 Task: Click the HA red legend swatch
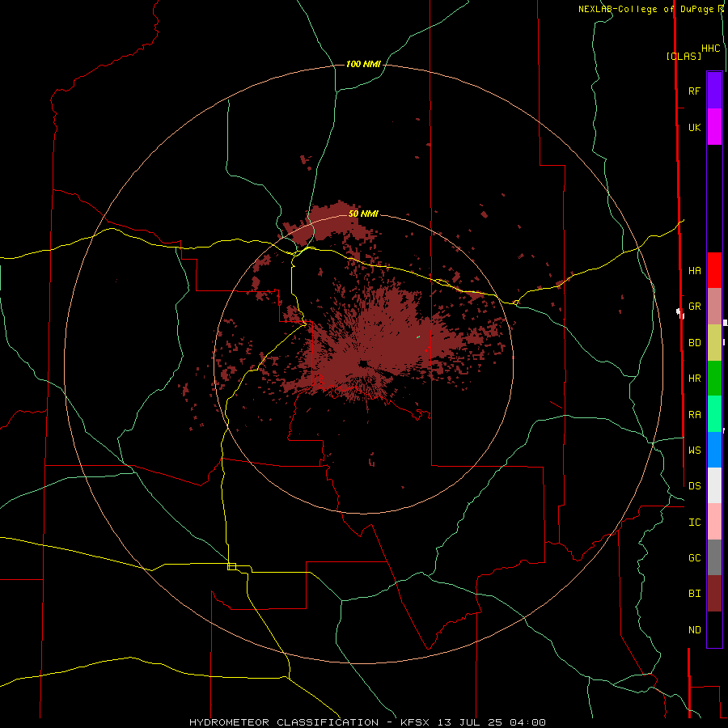(x=714, y=270)
